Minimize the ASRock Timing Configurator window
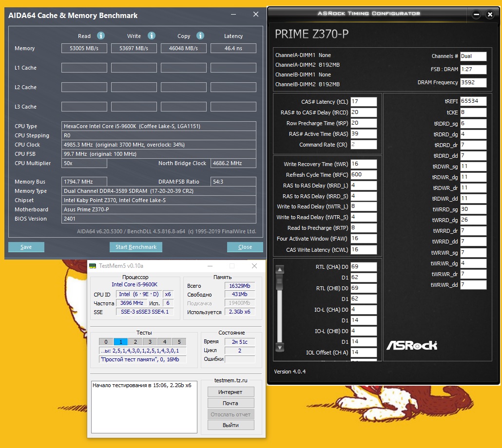Viewport: 502px width, 448px height. coord(476,15)
